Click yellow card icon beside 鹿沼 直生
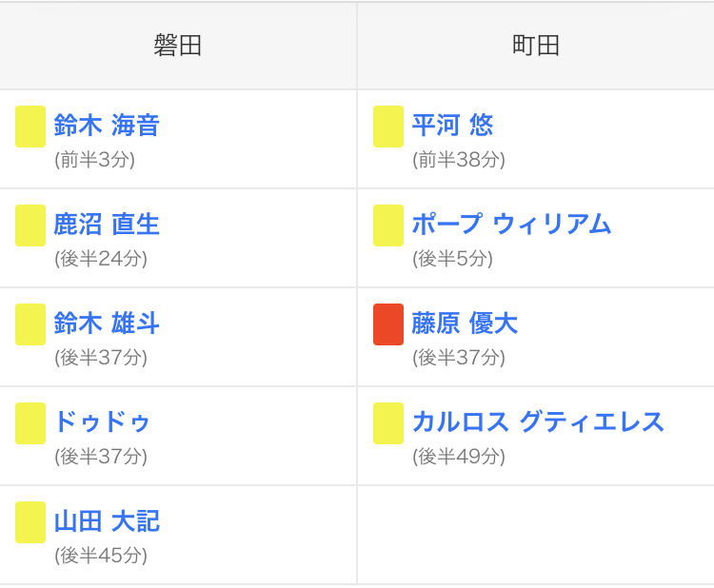 [x=30, y=225]
